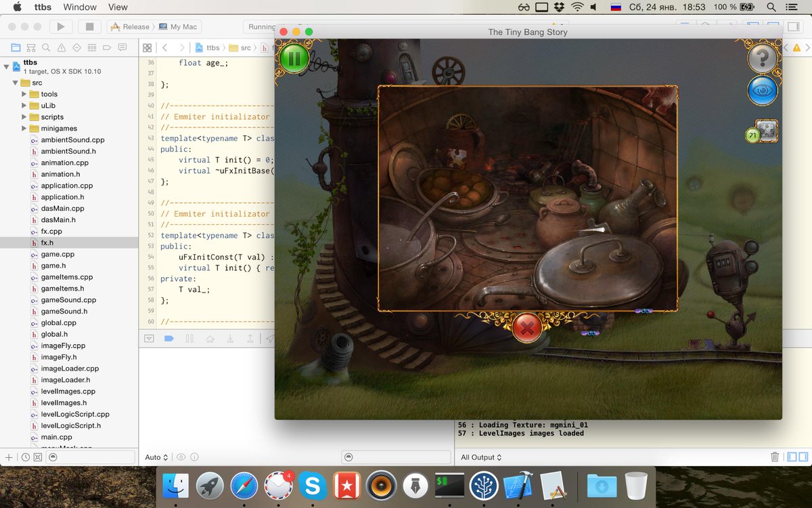Go back in editor history
Viewport: 812px width, 508px height.
(x=165, y=48)
